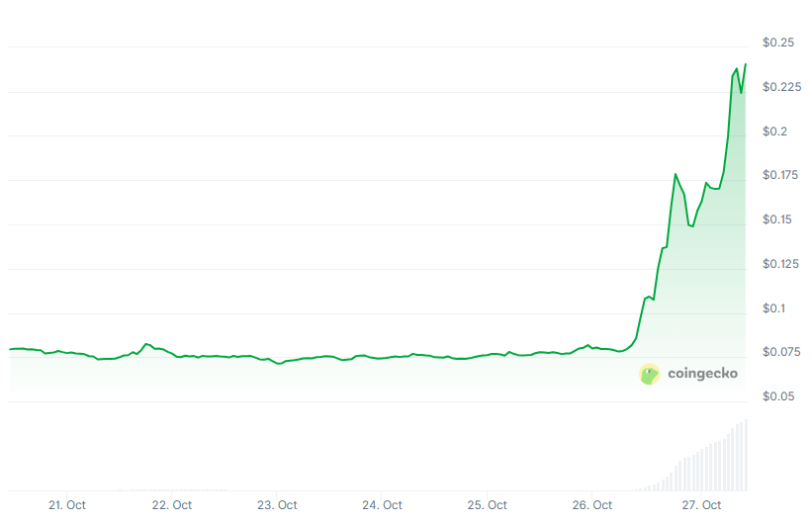The image size is (812, 521).
Task: Click the 27. Oct date label
Action: click(699, 505)
